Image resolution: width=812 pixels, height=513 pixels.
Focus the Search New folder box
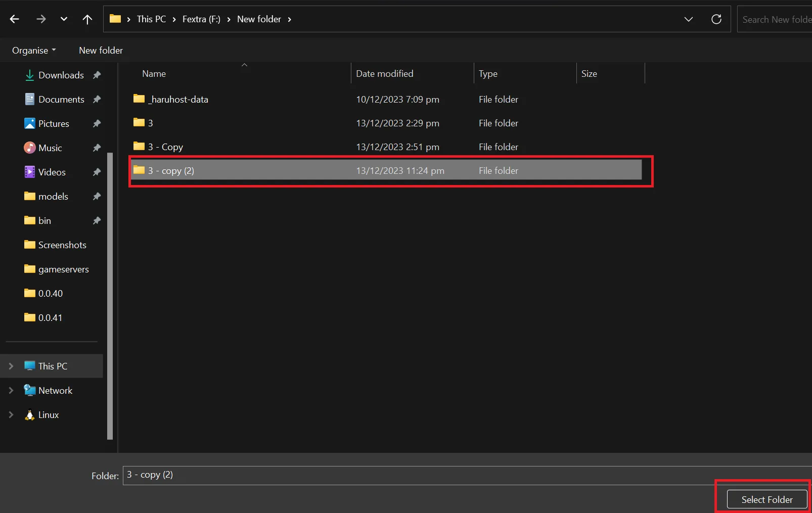(x=775, y=19)
